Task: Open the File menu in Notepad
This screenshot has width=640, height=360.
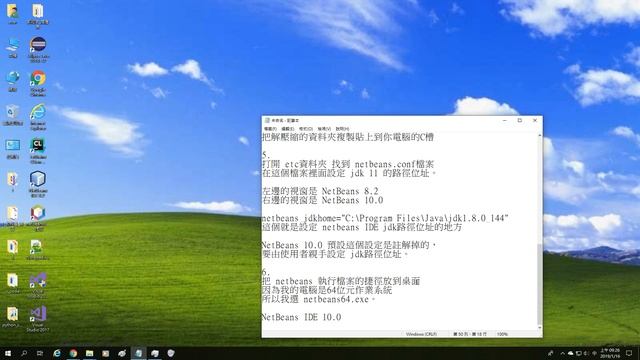Action: coord(270,129)
